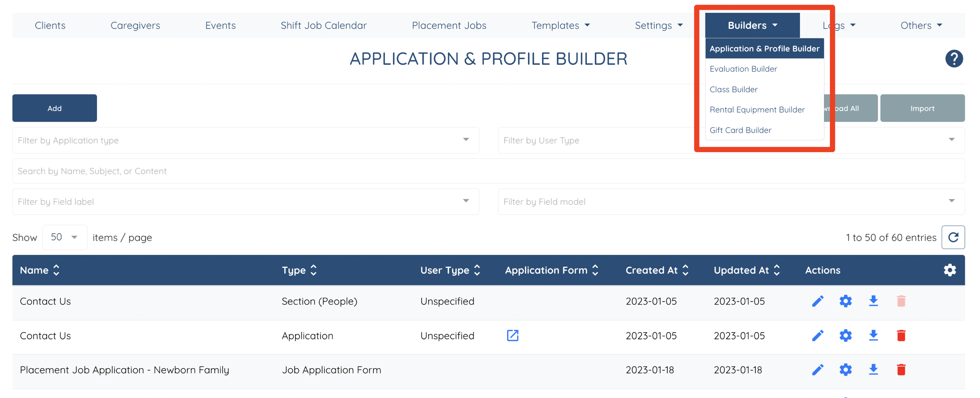Click the Add button
This screenshot has width=980, height=398.
click(55, 108)
